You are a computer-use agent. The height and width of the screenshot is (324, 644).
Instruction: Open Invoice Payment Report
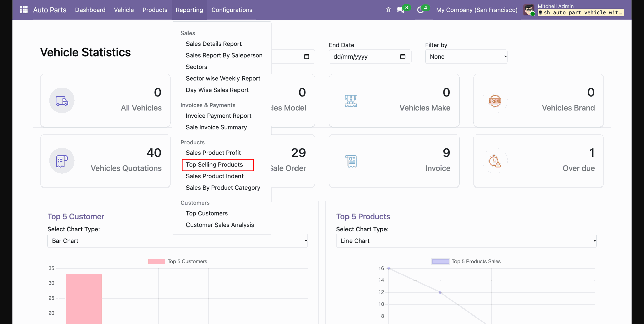point(218,116)
